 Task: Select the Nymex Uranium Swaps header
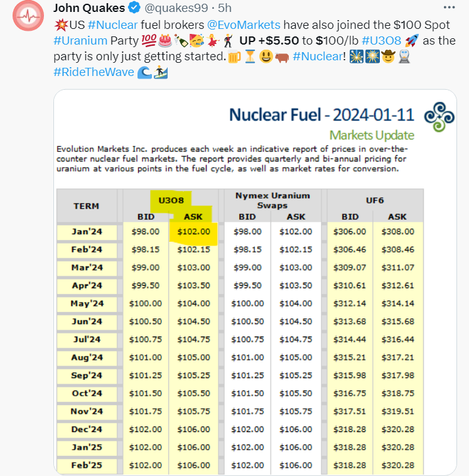pos(272,200)
